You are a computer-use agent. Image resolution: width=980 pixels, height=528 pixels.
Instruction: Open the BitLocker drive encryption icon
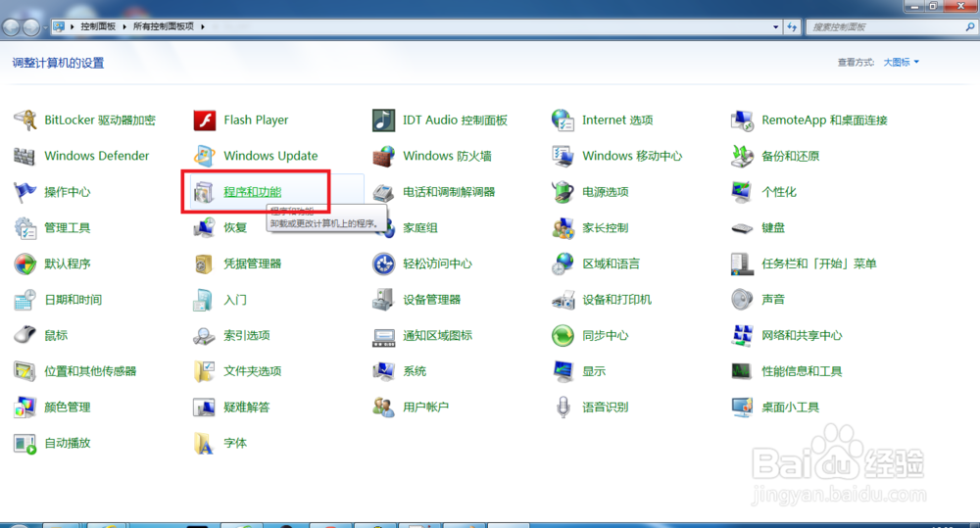click(25, 120)
